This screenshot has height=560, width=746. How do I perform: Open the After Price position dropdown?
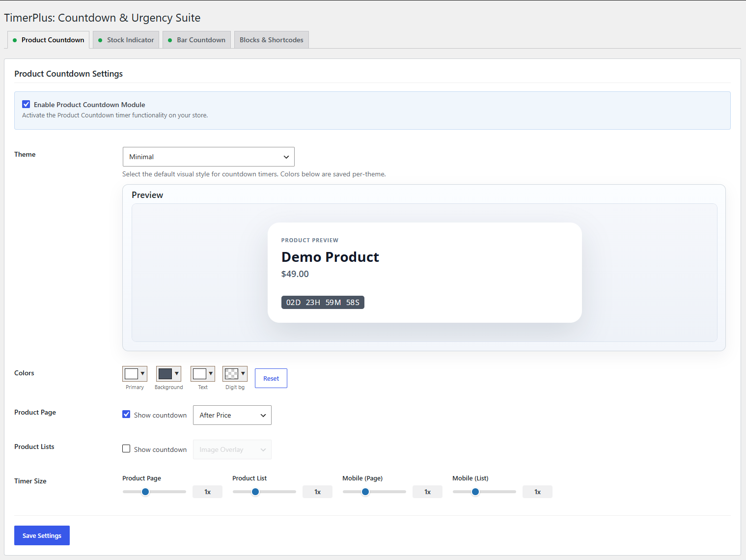point(232,415)
